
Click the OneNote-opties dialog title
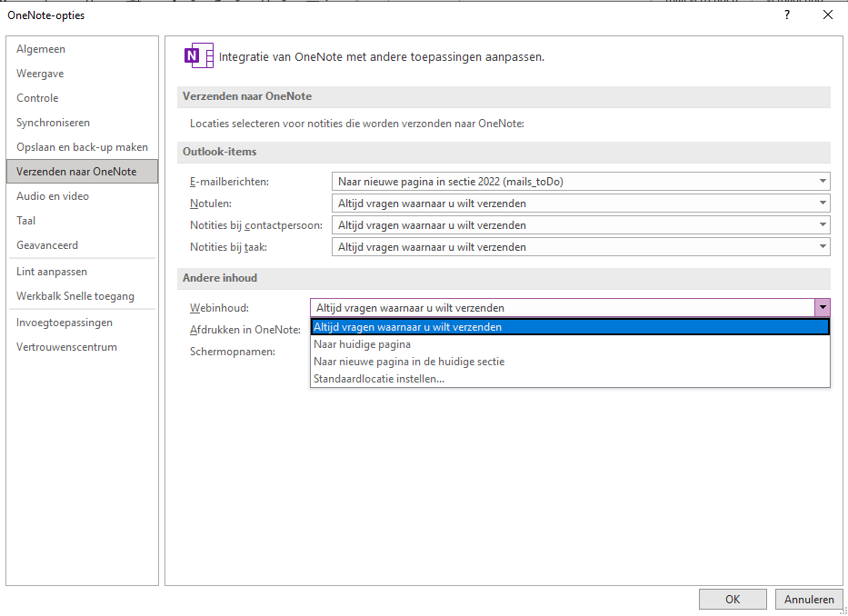pyautogui.click(x=46, y=15)
